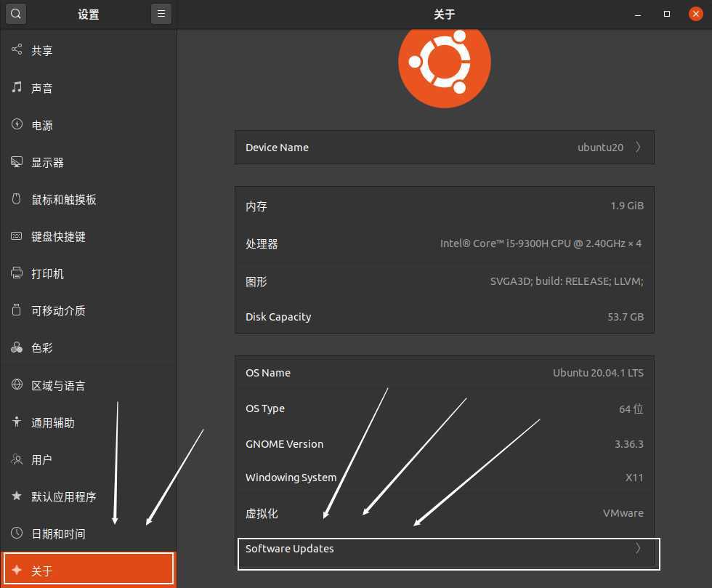Expand the Device Name row chevron
Viewport: 712px width, 588px height.
(638, 147)
